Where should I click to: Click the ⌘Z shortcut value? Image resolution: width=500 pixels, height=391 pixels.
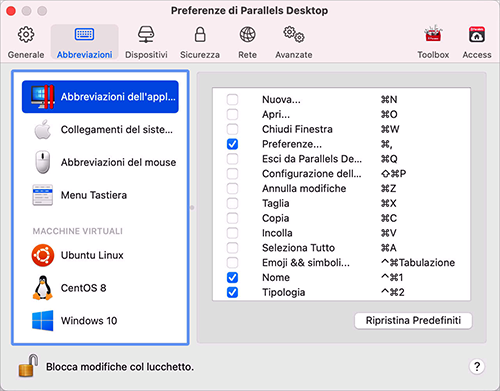388,188
